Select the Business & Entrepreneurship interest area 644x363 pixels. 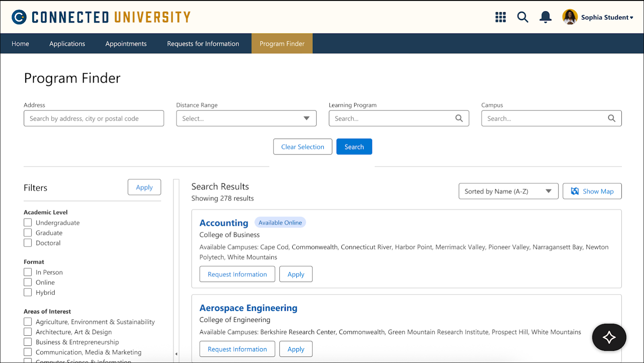click(27, 342)
